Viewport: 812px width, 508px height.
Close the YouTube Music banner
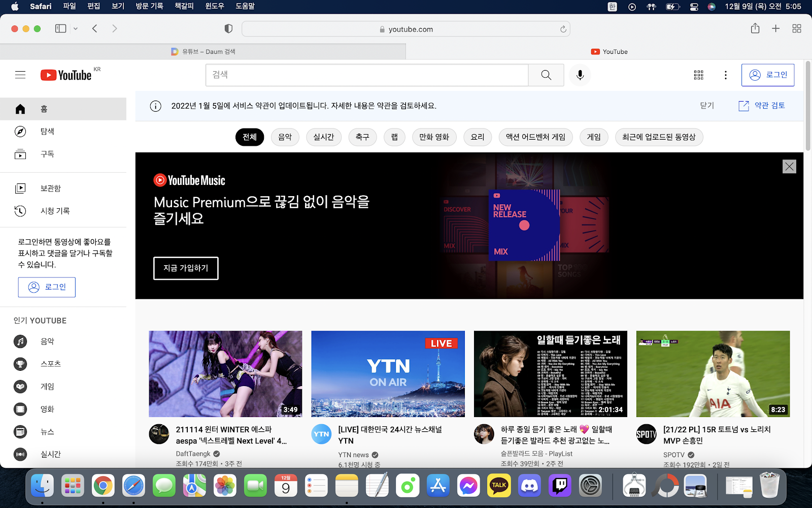(x=789, y=167)
